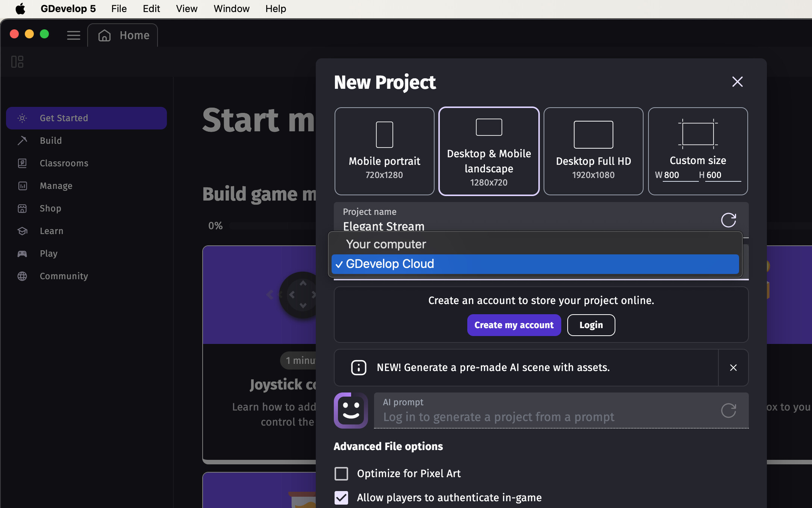Click the Login button
The image size is (812, 508).
[591, 325]
